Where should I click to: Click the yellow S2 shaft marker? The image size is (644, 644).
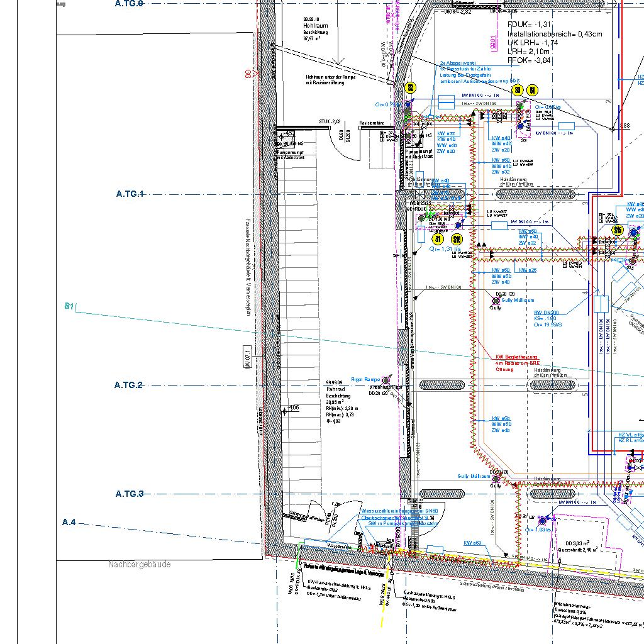pyautogui.click(x=411, y=88)
